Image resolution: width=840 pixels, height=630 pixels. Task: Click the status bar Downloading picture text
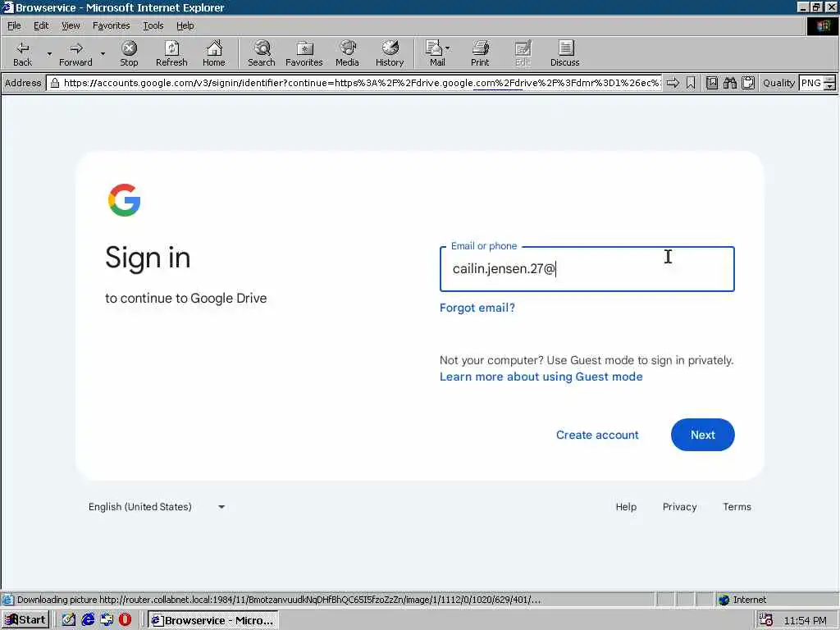[x=278, y=600]
